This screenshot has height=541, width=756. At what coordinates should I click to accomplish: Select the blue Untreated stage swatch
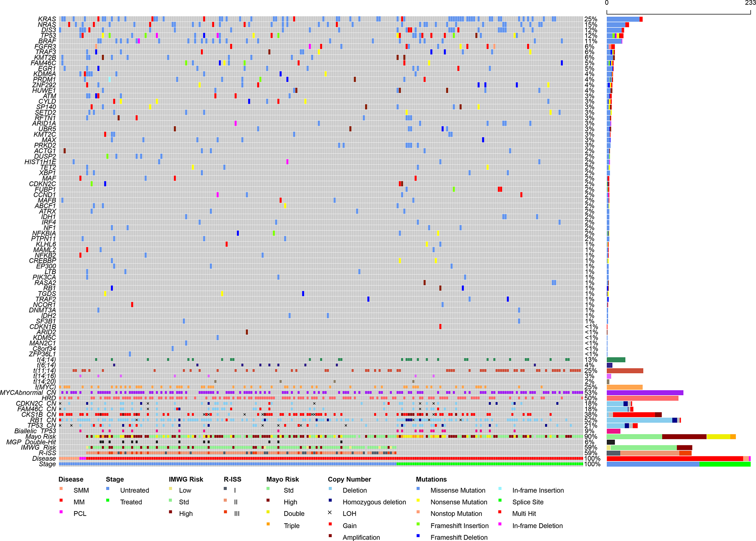point(108,488)
